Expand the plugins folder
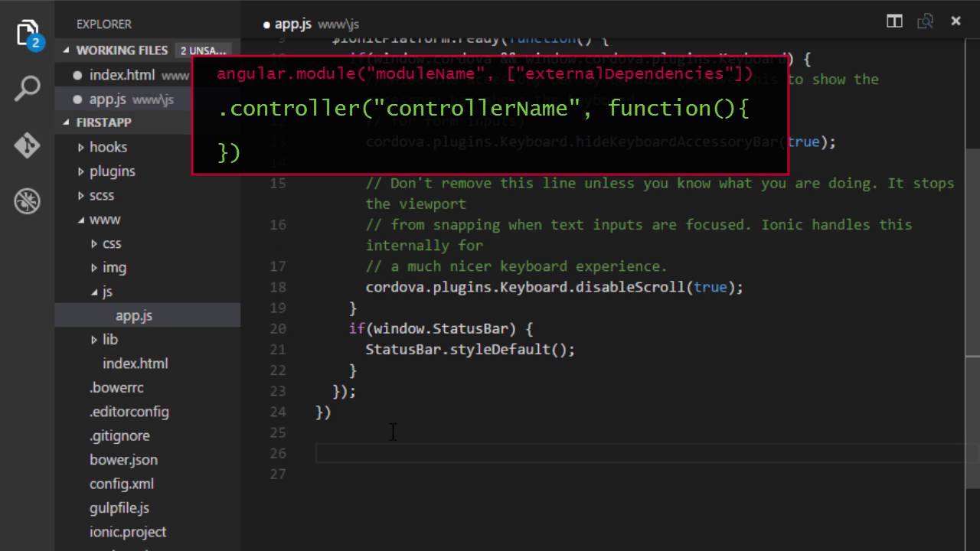 [112, 171]
